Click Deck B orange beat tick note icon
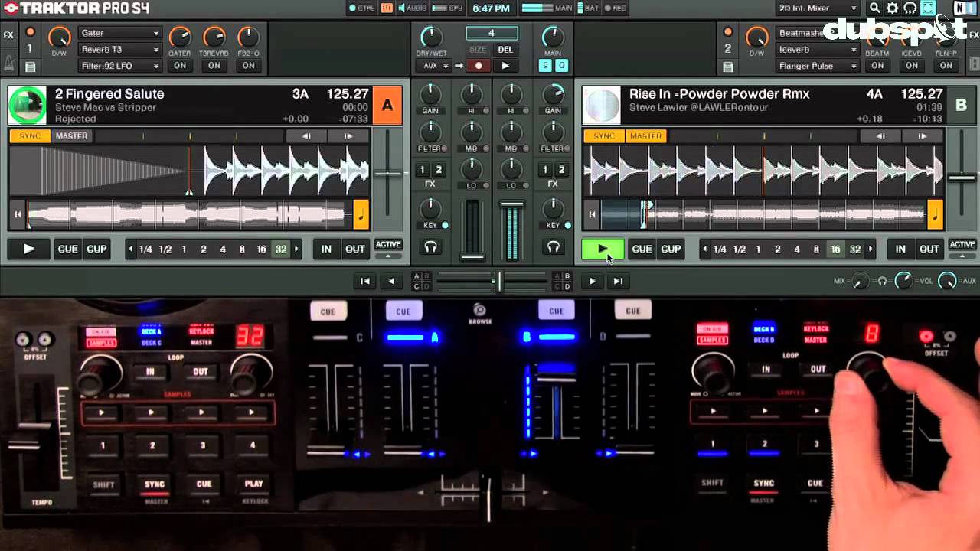The width and height of the screenshot is (980, 551). (x=935, y=215)
